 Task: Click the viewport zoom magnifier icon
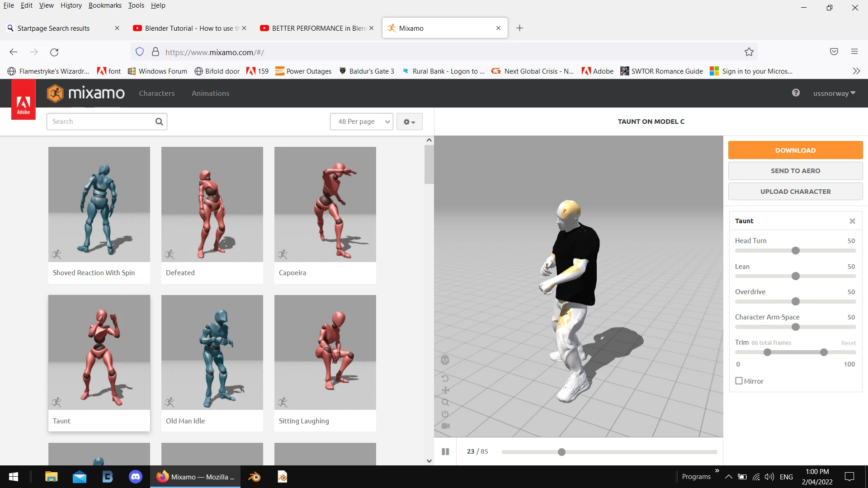(445, 402)
